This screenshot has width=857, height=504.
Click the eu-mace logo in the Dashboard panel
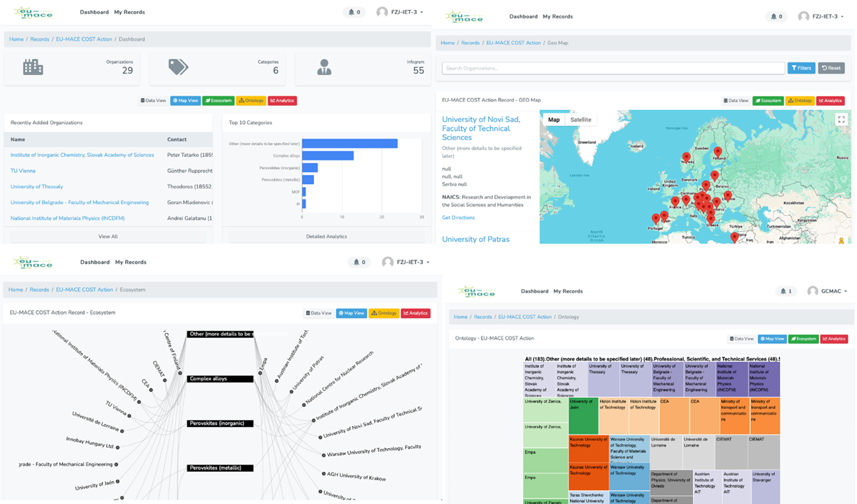pyautogui.click(x=33, y=12)
